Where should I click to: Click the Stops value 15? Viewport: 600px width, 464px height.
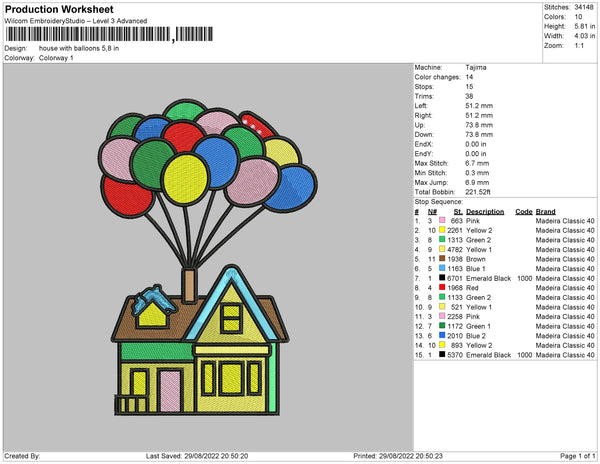[469, 86]
